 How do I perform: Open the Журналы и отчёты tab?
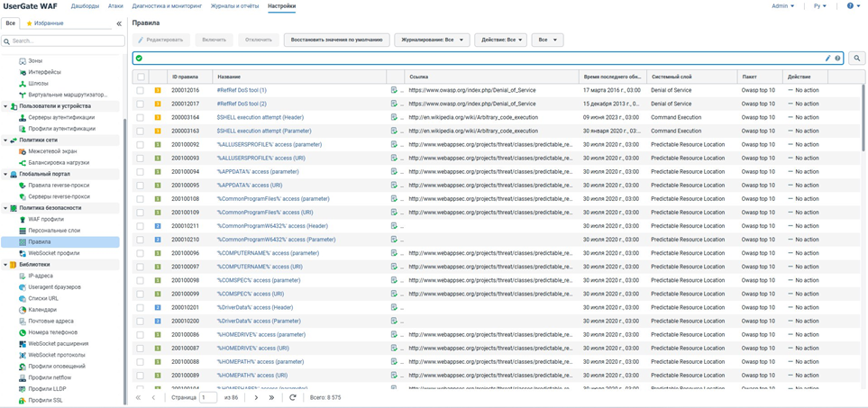point(234,6)
